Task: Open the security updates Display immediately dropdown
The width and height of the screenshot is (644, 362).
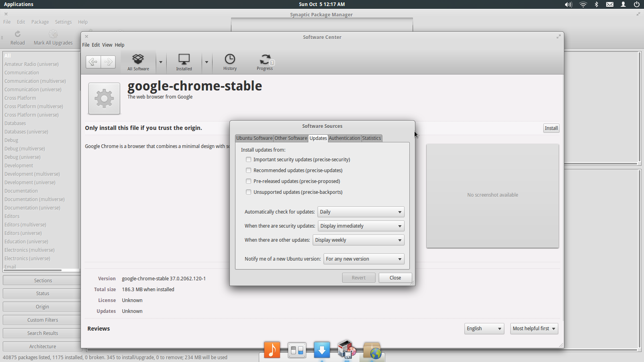Action: pos(361,226)
